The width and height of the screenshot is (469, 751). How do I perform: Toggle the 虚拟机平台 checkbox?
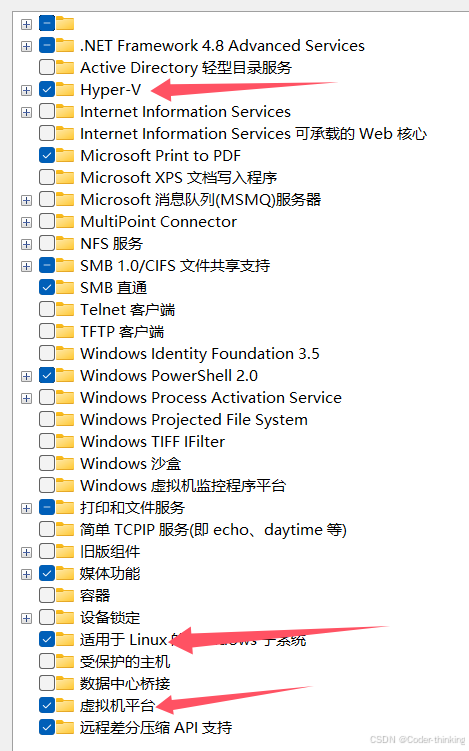click(x=47, y=705)
